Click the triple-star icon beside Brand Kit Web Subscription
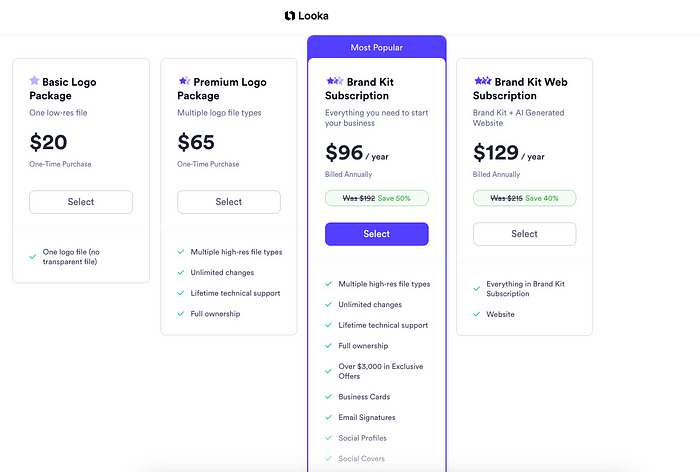The image size is (700, 472). [483, 81]
